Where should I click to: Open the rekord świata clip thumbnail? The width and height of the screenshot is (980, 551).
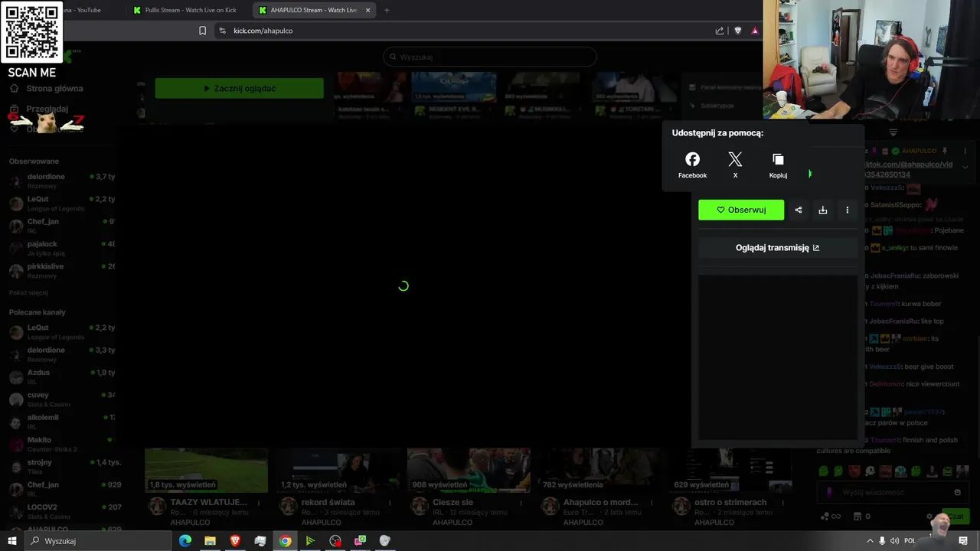coord(338,470)
